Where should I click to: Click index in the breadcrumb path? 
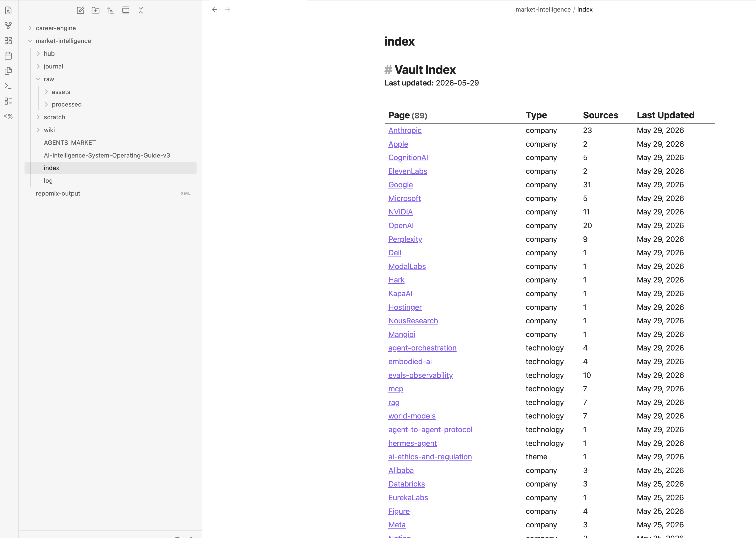click(585, 10)
